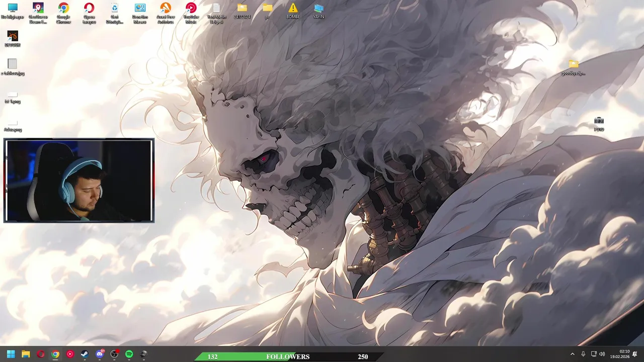Switch to Chrome in the taskbar
The image size is (644, 362).
click(55, 354)
